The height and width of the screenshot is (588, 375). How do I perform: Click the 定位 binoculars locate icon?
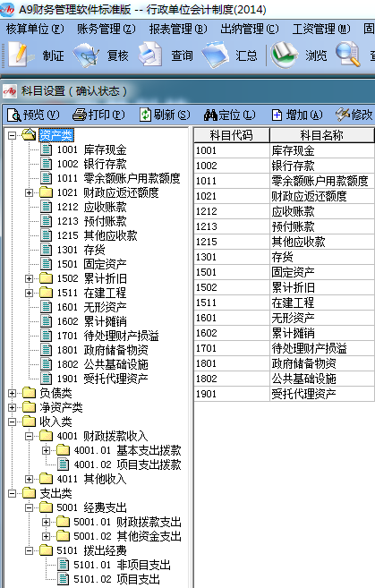pos(210,115)
